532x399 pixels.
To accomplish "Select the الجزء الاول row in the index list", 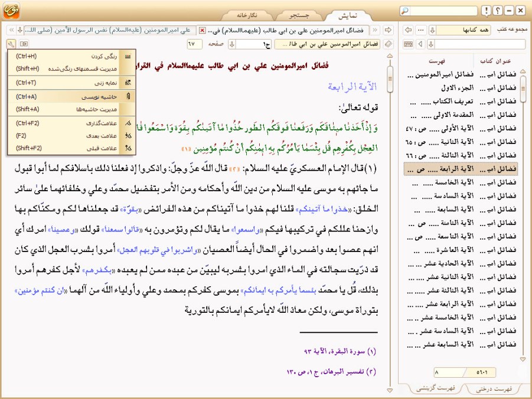I will click(x=461, y=88).
